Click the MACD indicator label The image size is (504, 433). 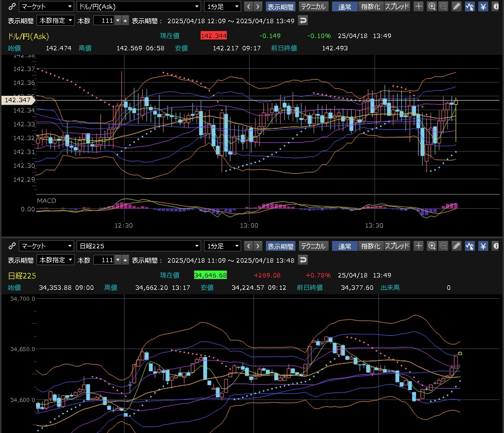tap(46, 201)
